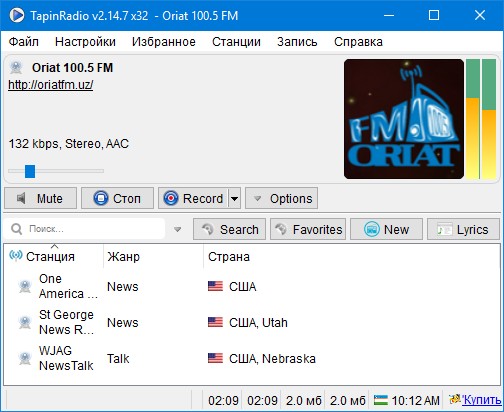Open the Lyrics panel

click(x=463, y=229)
